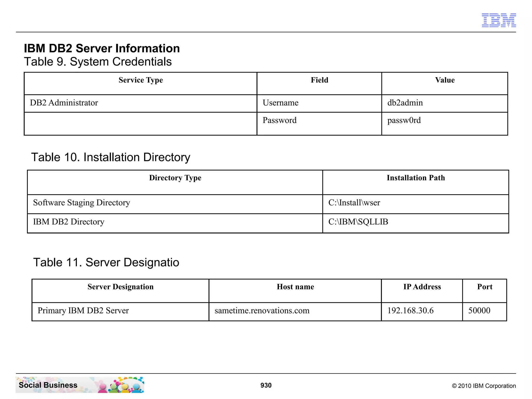Select the 'IBM DB2 Server Information' heading
The height and width of the screenshot is (399, 532).
click(x=102, y=48)
